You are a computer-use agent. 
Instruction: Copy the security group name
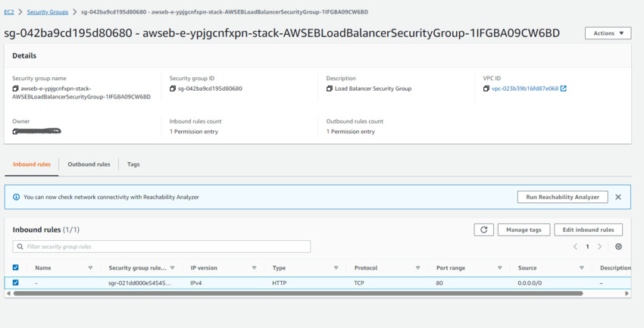point(16,89)
